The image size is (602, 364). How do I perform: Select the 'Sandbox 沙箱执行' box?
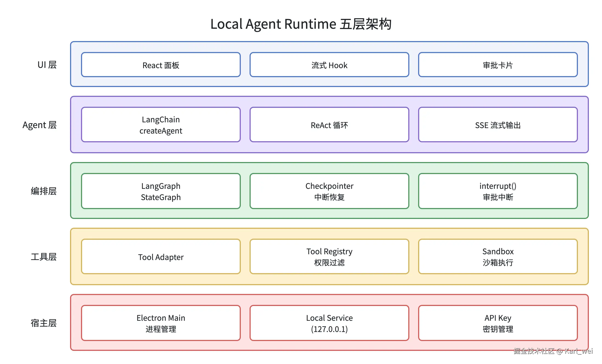click(x=498, y=257)
